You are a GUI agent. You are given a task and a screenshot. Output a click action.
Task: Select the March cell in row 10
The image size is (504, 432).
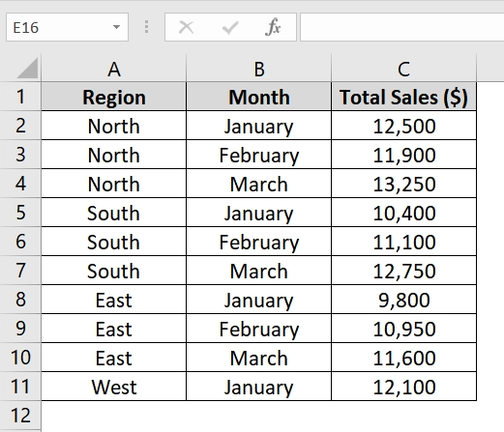tap(259, 358)
